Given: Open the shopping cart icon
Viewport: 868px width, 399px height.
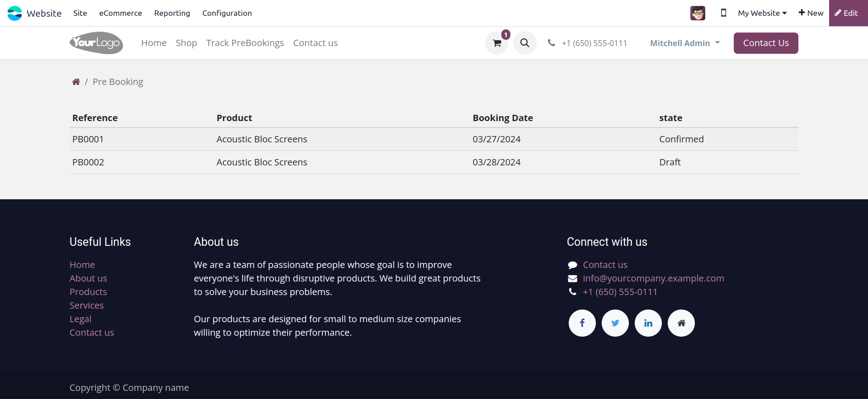Looking at the screenshot, I should 497,43.
